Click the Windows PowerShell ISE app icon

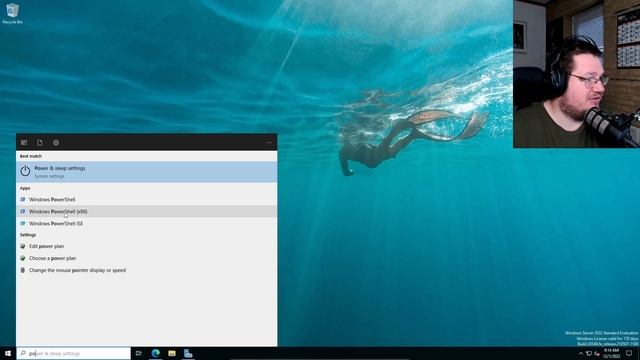pyautogui.click(x=23, y=223)
